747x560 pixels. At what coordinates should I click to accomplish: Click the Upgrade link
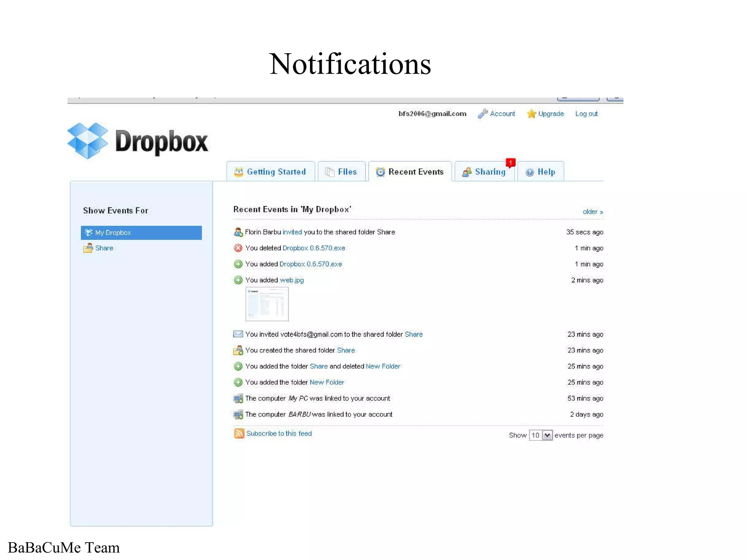pyautogui.click(x=551, y=114)
